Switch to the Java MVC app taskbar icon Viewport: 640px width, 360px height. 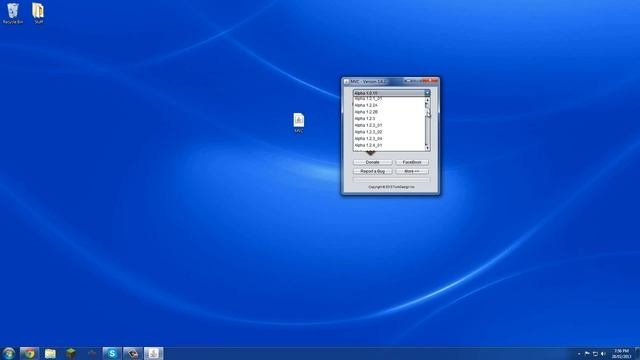coord(153,353)
